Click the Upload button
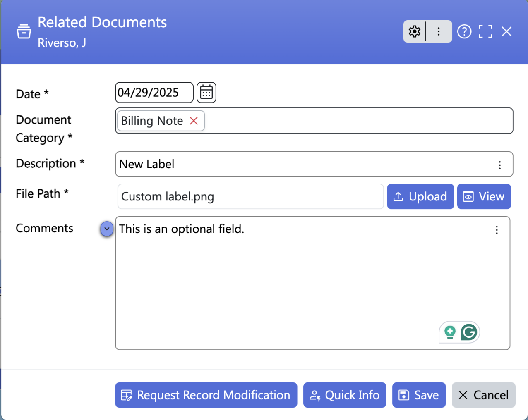 pos(420,196)
